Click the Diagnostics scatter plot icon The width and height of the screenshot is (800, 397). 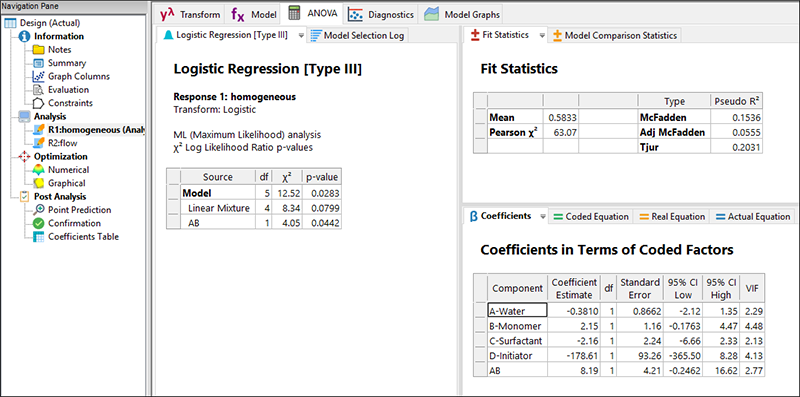coord(355,14)
